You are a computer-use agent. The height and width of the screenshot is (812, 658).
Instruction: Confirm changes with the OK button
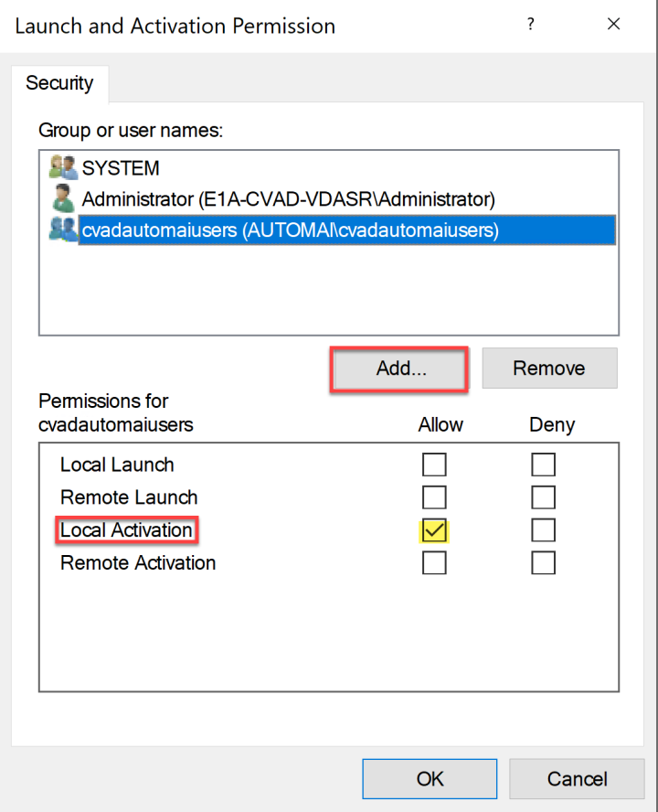tap(430, 779)
